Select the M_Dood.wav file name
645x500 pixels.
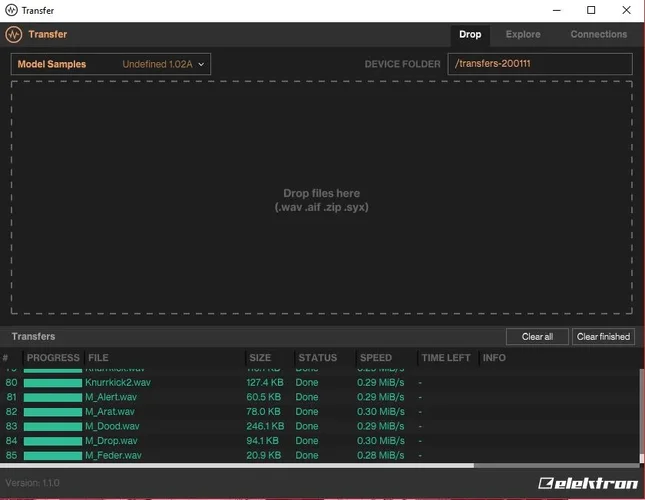click(112, 426)
